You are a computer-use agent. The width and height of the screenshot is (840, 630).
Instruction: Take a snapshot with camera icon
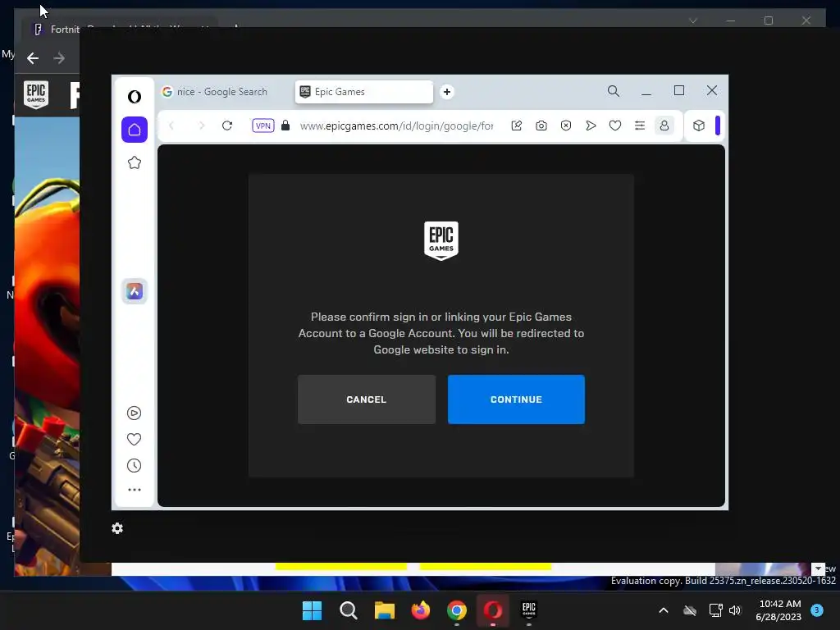tap(541, 126)
